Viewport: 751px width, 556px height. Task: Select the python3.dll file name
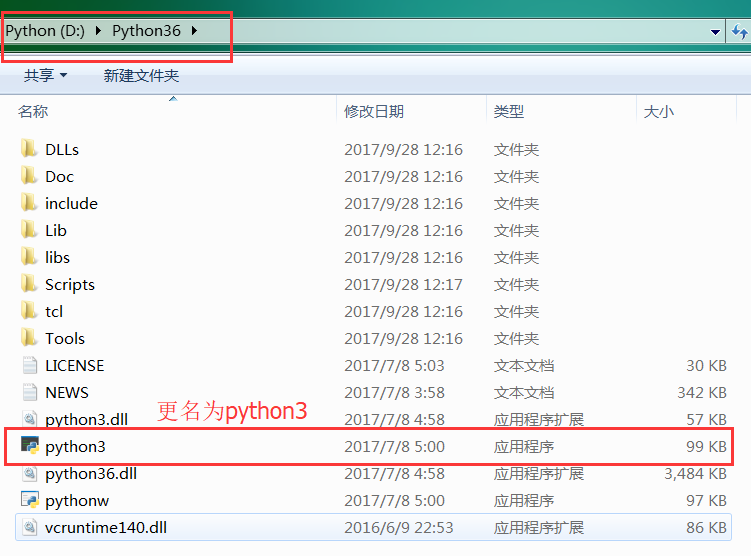point(86,420)
